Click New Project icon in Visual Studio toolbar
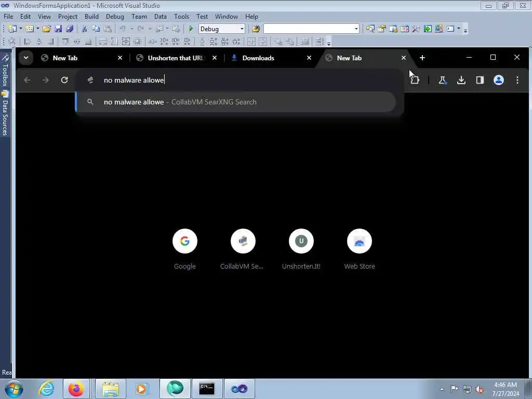Image resolution: width=532 pixels, height=399 pixels. click(x=12, y=29)
